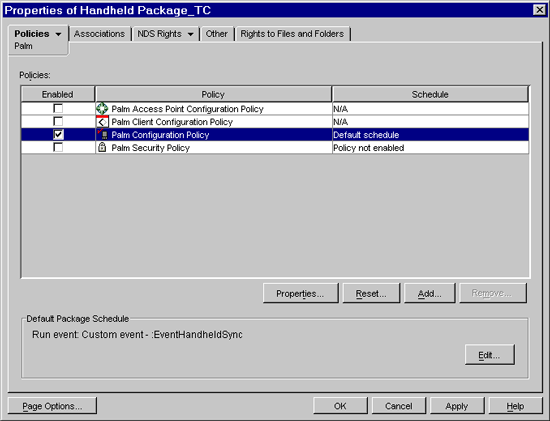
Task: Switch to the Associations tab
Action: (x=99, y=34)
